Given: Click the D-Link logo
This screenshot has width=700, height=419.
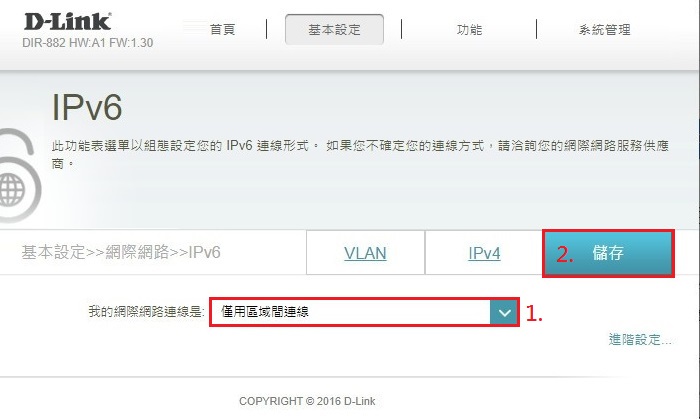Looking at the screenshot, I should pos(67,21).
